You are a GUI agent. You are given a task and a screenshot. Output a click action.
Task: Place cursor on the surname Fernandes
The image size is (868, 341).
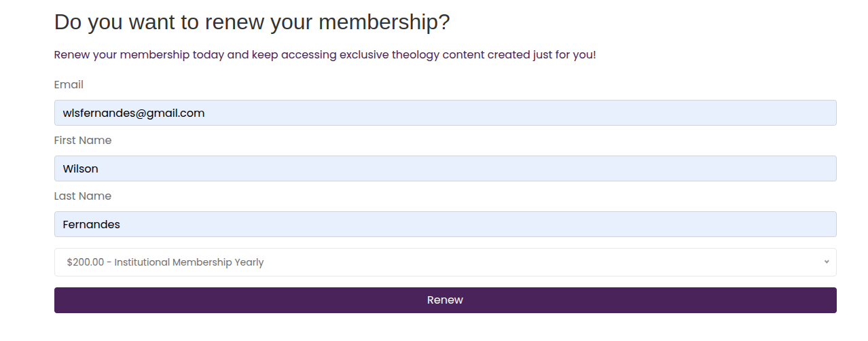(92, 224)
